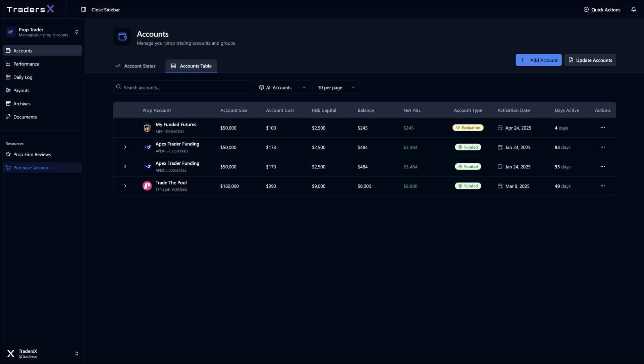Click the $390 account cost value
This screenshot has height=364, width=644.
tap(271, 186)
